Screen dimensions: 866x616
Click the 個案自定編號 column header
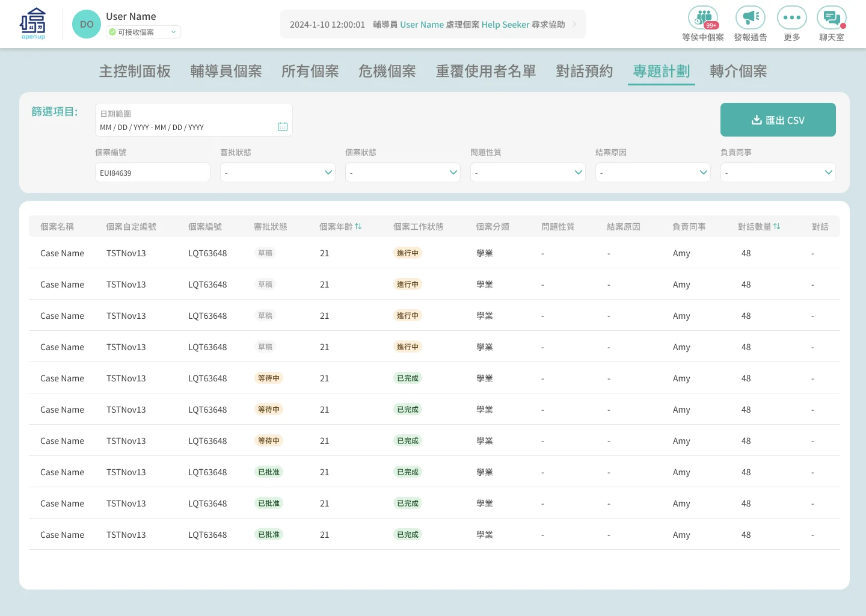click(x=131, y=227)
